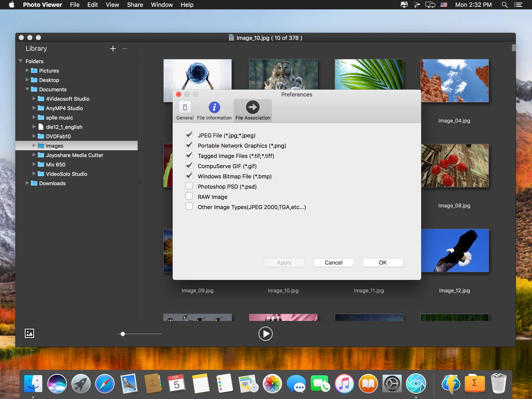Drag the thumbnail size slider
Viewport: 532px width, 399px height.
(x=122, y=333)
